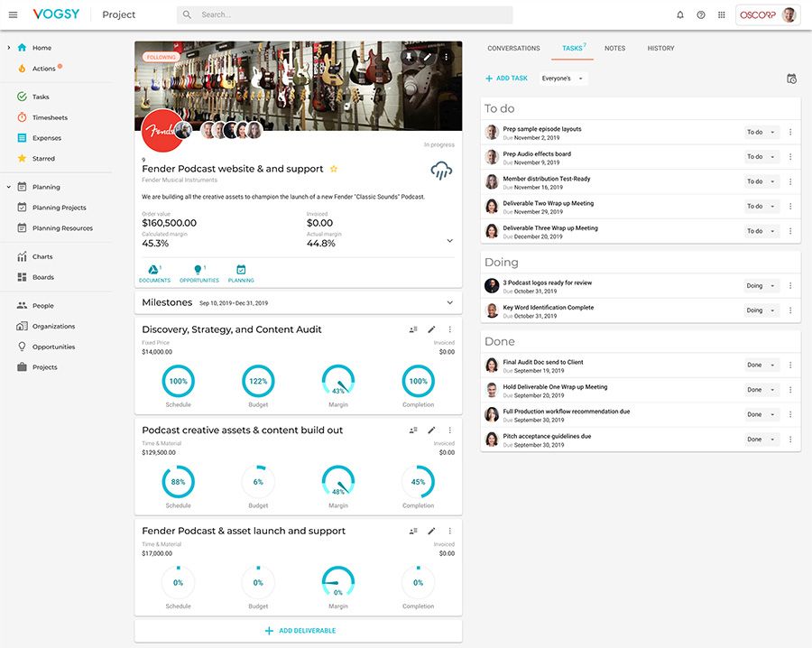Expand the Home sidebar chevron
Screen dimensions: 812x648
pyautogui.click(x=8, y=48)
